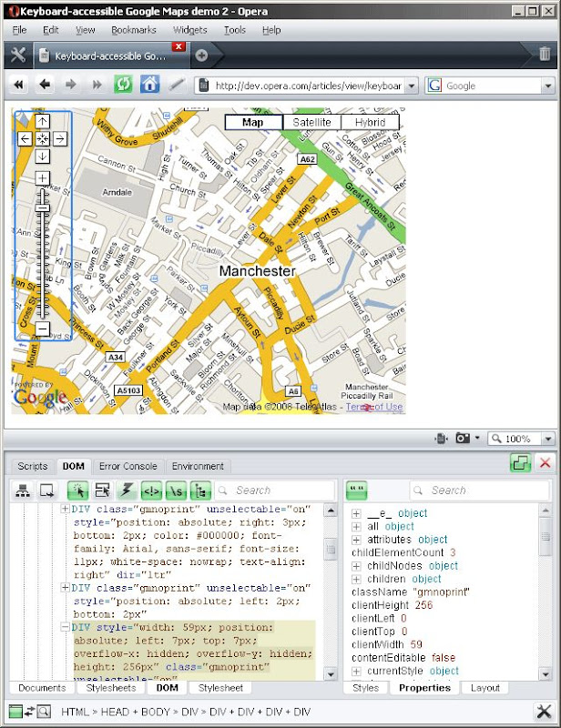Close Dragonfly with red X button
Image resolution: width=561 pixels, height=728 pixels.
545,463
